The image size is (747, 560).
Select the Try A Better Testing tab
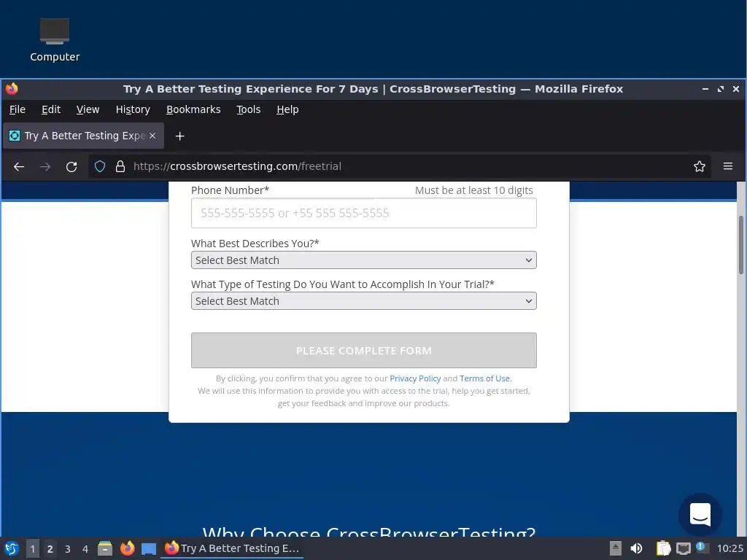pyautogui.click(x=84, y=136)
